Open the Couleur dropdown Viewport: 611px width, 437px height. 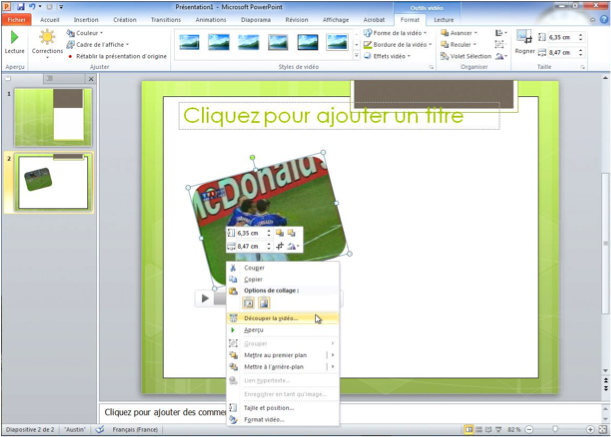tap(85, 33)
